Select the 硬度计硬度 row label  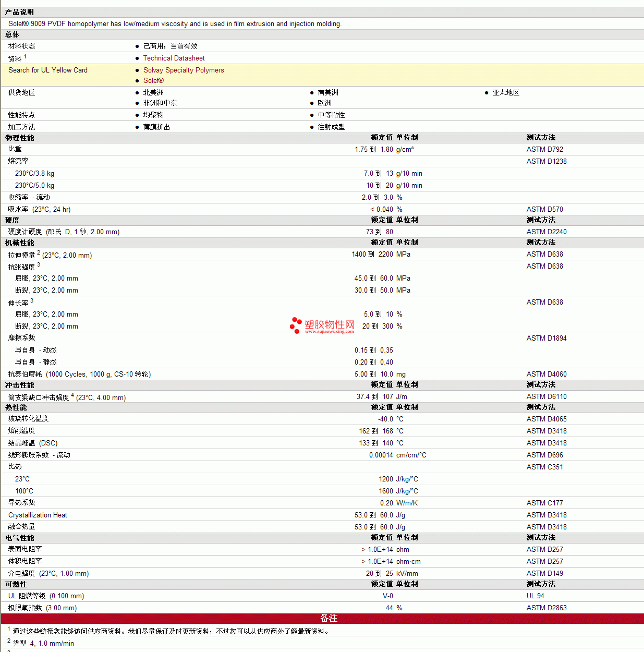point(64,232)
